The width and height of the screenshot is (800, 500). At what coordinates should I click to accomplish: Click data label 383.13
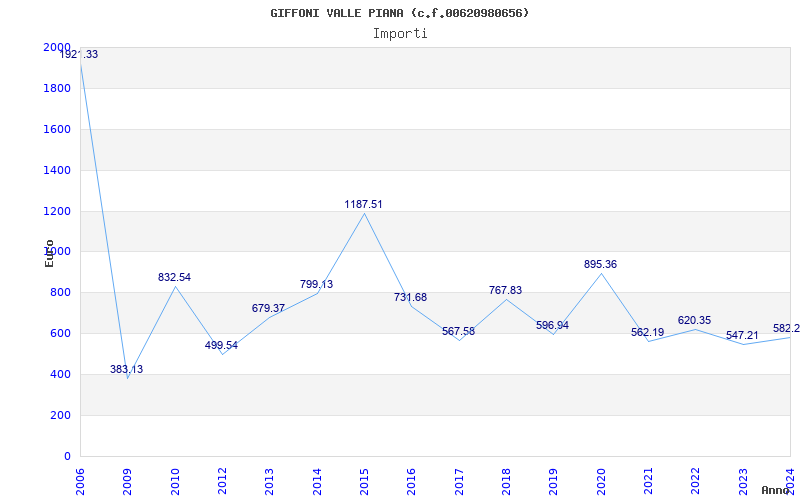click(x=127, y=369)
